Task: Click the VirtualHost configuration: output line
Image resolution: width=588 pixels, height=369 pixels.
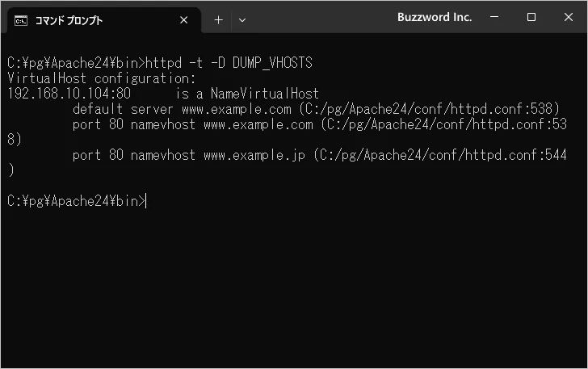Action: [102, 78]
